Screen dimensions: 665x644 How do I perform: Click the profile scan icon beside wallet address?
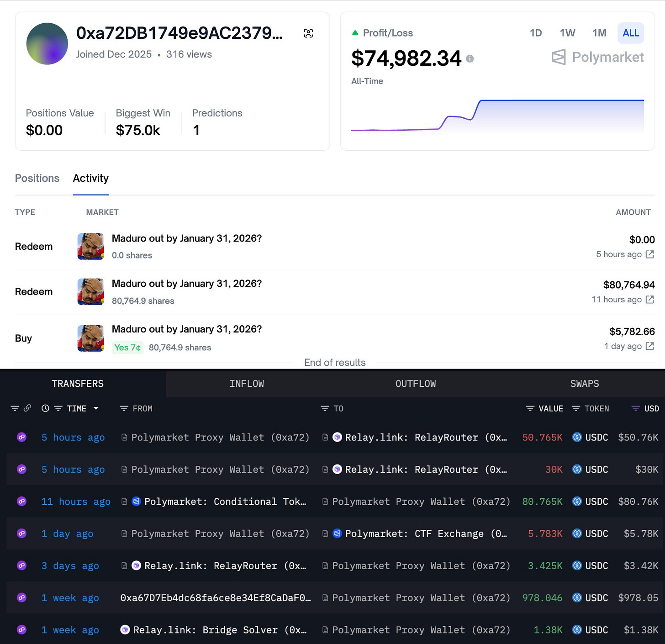308,33
